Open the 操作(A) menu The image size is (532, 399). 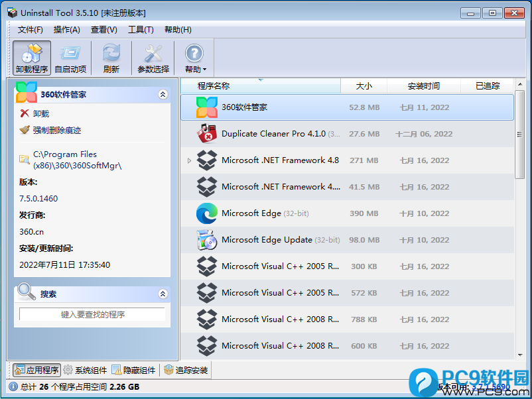pos(66,30)
